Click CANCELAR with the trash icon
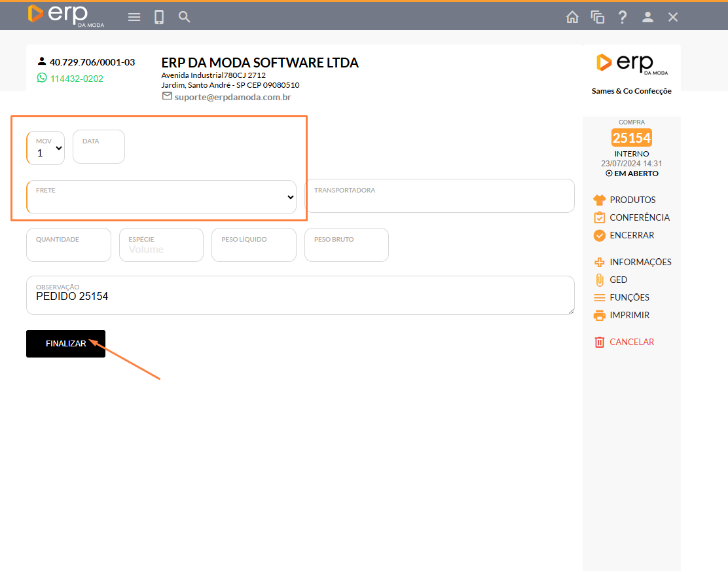This screenshot has height=571, width=728. pyautogui.click(x=631, y=342)
